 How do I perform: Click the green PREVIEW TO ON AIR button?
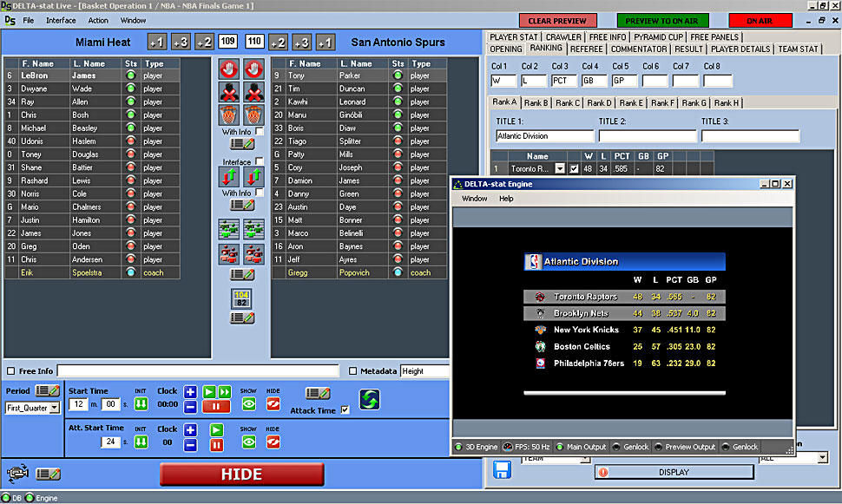click(662, 21)
